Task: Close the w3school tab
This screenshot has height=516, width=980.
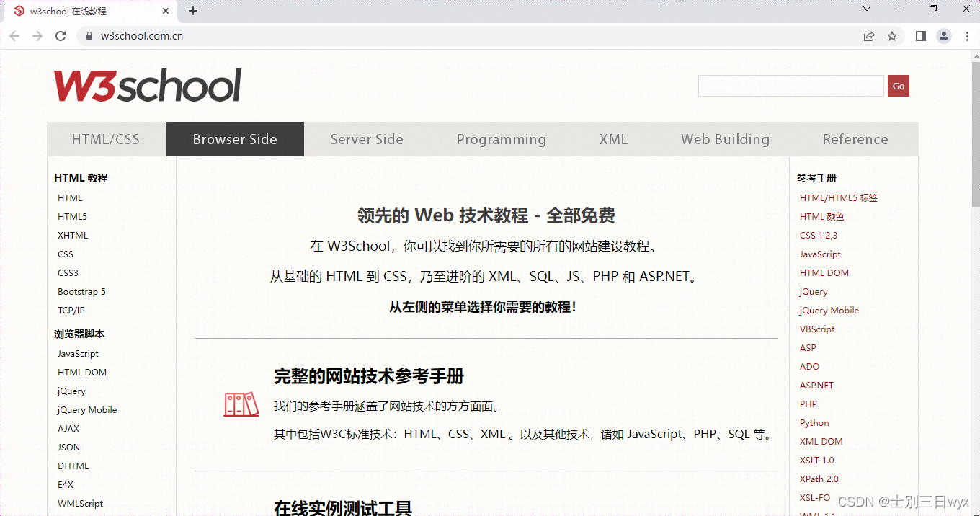Action: tap(166, 11)
